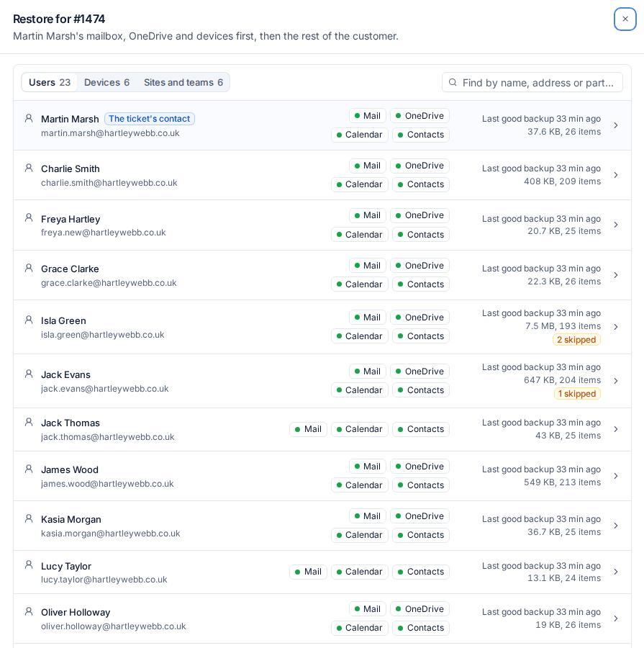This screenshot has height=648, width=644.
Task: Click the name Grace Clarke
Action: pos(70,269)
